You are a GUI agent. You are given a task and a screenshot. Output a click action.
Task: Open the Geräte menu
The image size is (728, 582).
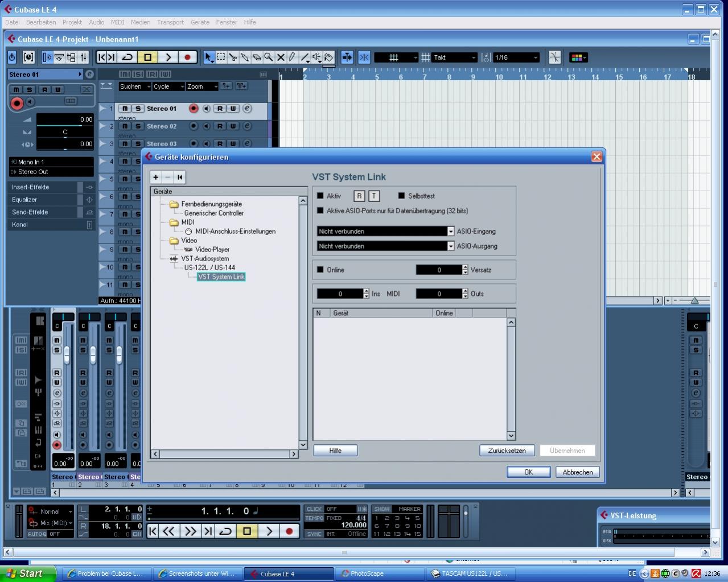pos(200,22)
